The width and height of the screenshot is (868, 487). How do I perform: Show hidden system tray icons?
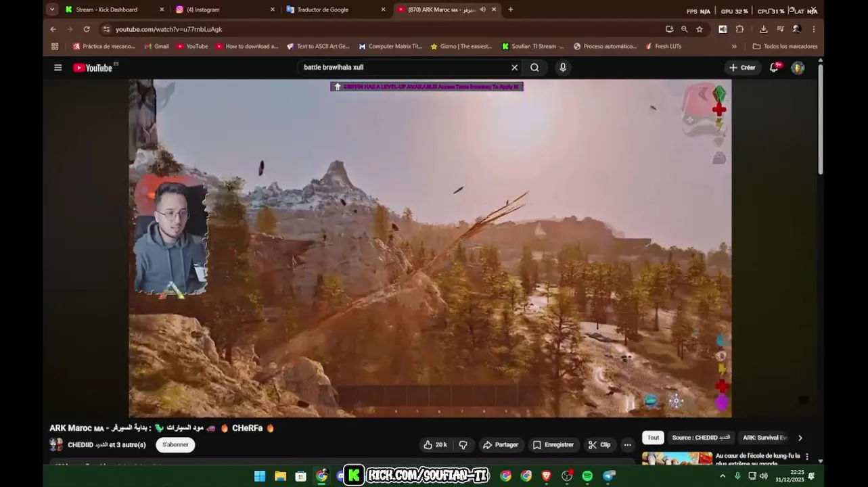tap(722, 476)
